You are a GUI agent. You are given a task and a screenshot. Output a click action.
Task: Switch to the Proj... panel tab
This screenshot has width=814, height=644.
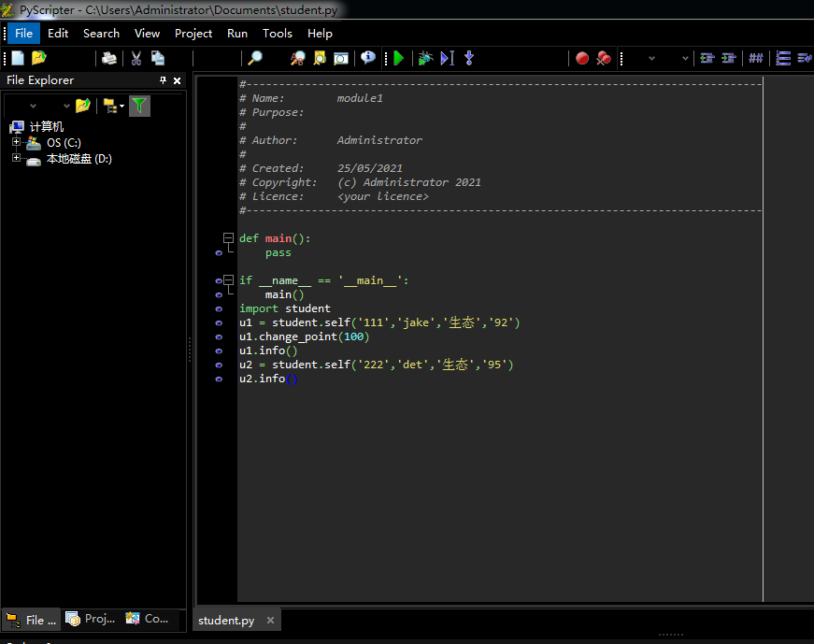point(91,619)
